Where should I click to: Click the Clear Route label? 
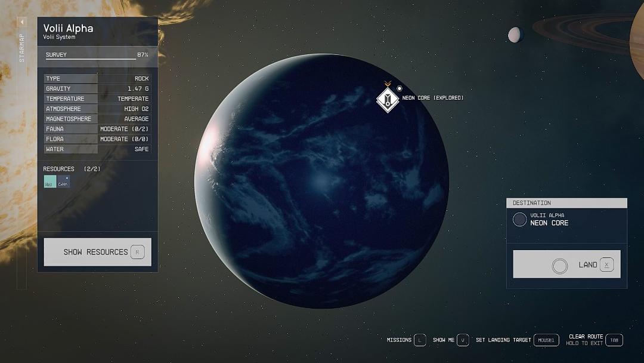tap(586, 336)
